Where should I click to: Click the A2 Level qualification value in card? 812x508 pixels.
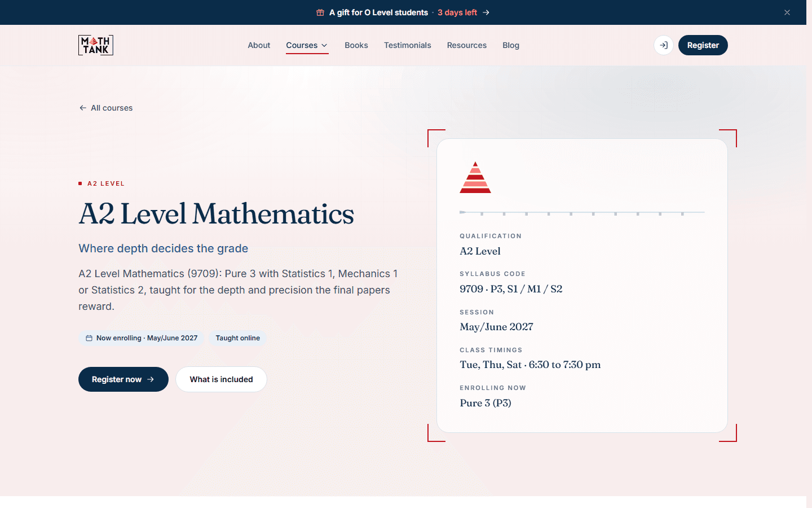pyautogui.click(x=480, y=251)
